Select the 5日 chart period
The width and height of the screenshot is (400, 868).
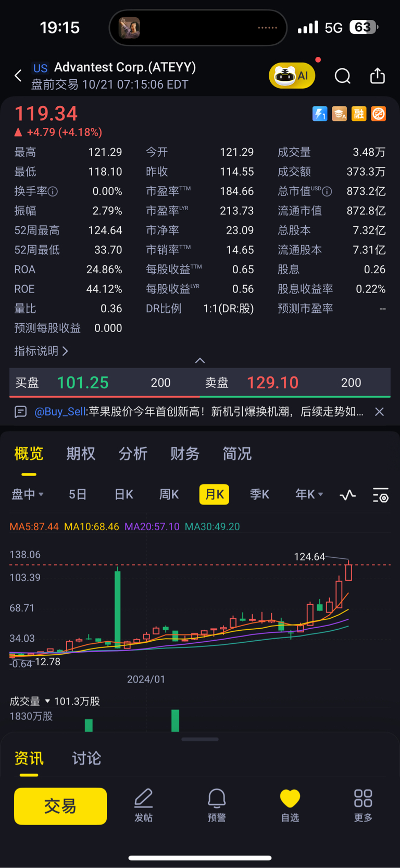78,494
